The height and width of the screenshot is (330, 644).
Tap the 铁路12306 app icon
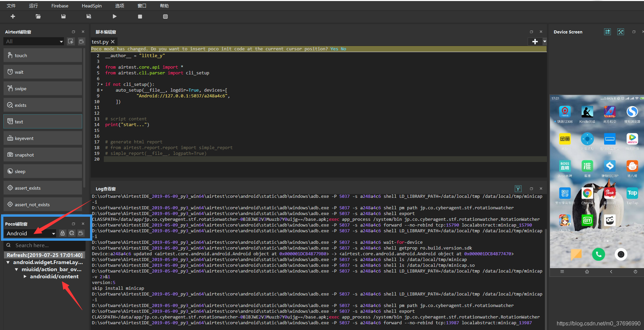(x=565, y=112)
